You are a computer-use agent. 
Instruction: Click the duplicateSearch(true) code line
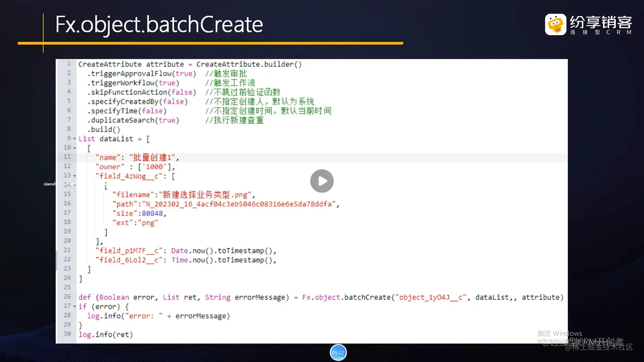pos(133,120)
